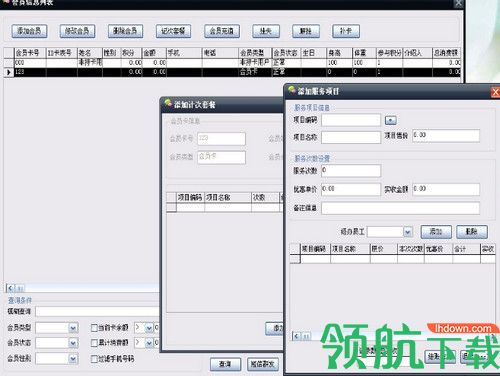
Task: Click the 积分 column header
Action: [x=132, y=53]
